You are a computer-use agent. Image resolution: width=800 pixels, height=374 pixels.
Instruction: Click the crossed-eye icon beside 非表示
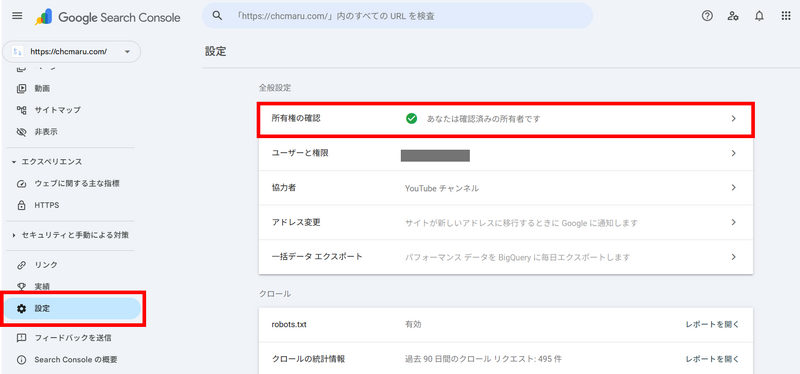[x=21, y=132]
